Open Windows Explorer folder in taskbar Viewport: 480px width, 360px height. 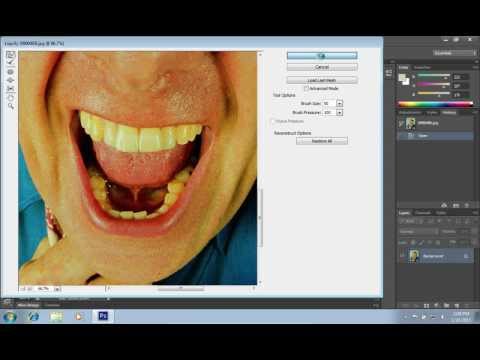coord(56,316)
